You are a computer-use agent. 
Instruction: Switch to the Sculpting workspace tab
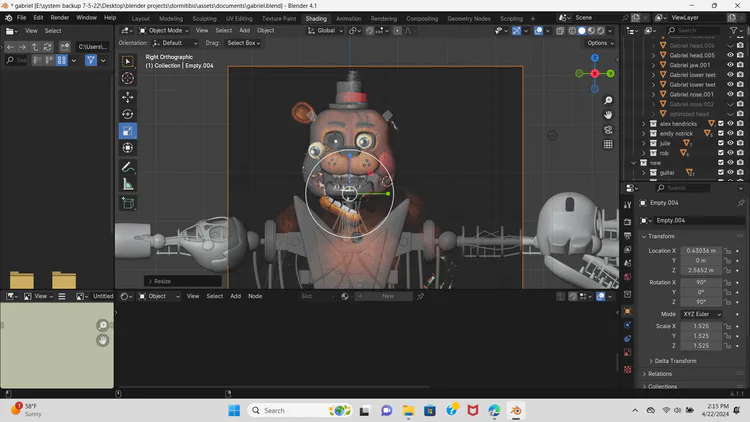(204, 19)
